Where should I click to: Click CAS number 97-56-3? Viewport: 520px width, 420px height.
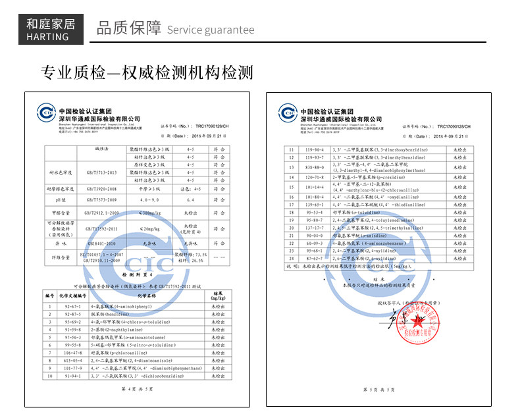coord(72,338)
